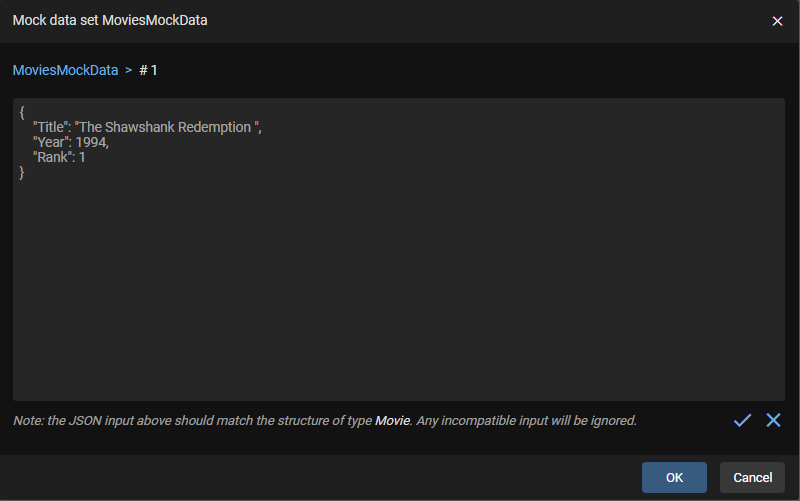
Task: Place cursor on the "Title" key
Action: click(50, 128)
